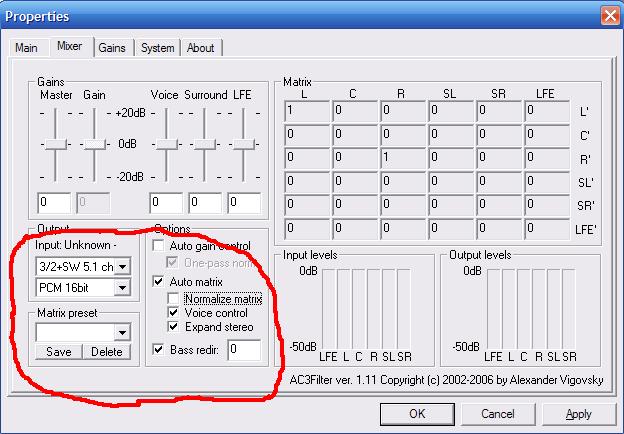
Task: Click the 'Input: Unknown -' label
Action: click(x=76, y=245)
